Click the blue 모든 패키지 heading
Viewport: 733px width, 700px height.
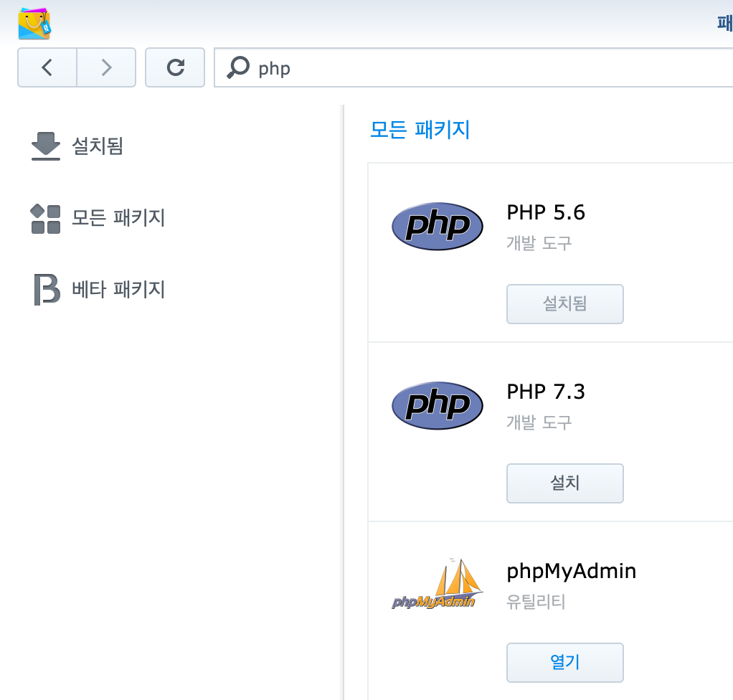pos(420,130)
